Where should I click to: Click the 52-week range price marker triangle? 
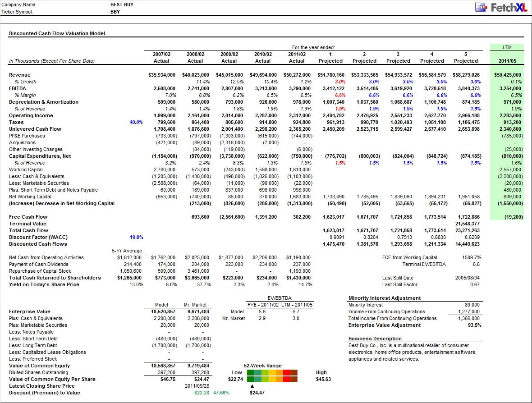[252, 386]
